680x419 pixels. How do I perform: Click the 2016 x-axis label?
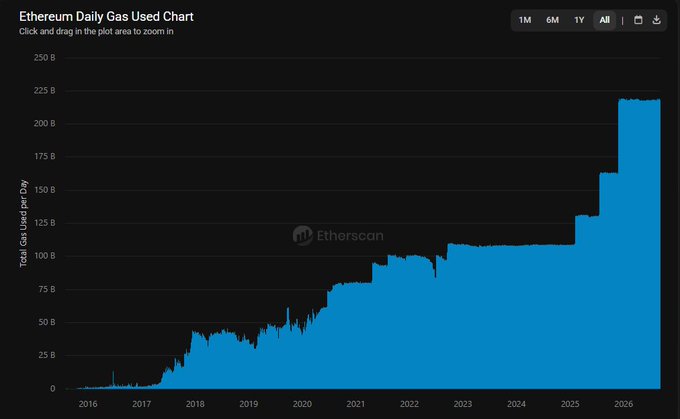(x=88, y=404)
